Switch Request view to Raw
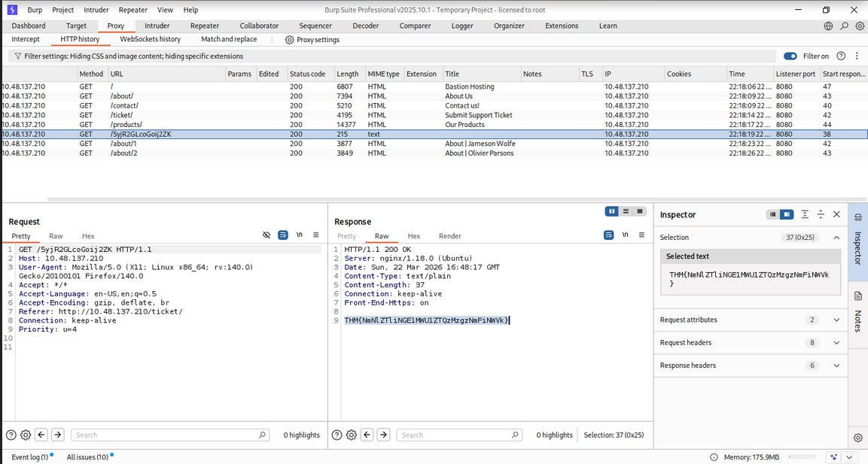The height and width of the screenshot is (464, 868). point(56,236)
